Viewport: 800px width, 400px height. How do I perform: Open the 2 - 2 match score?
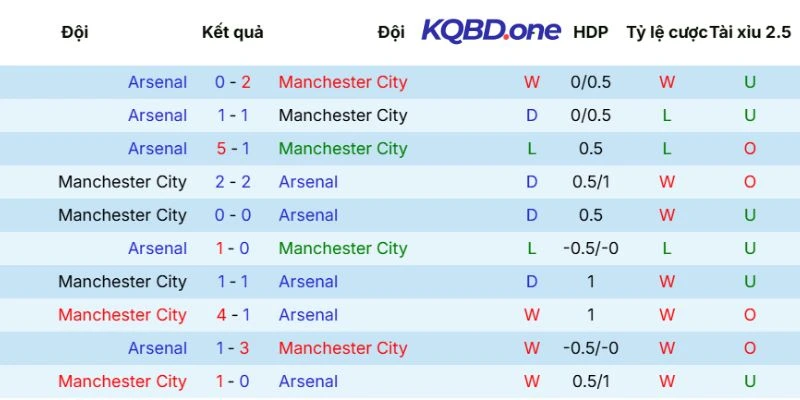point(233,182)
